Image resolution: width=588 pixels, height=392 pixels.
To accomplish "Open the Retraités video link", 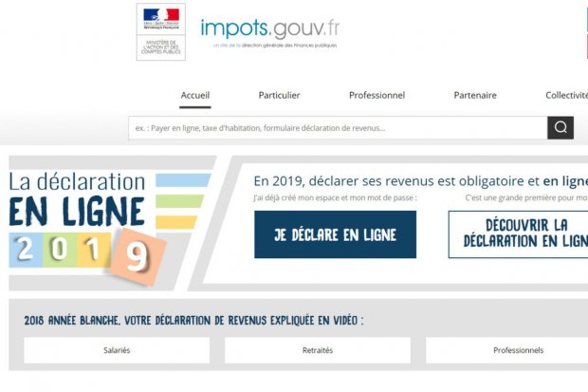I will (x=318, y=350).
